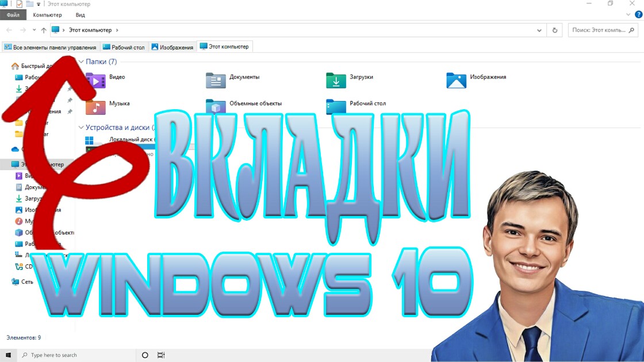Open Музыка icon in sidebar tree
The image size is (644, 362).
coord(19,221)
